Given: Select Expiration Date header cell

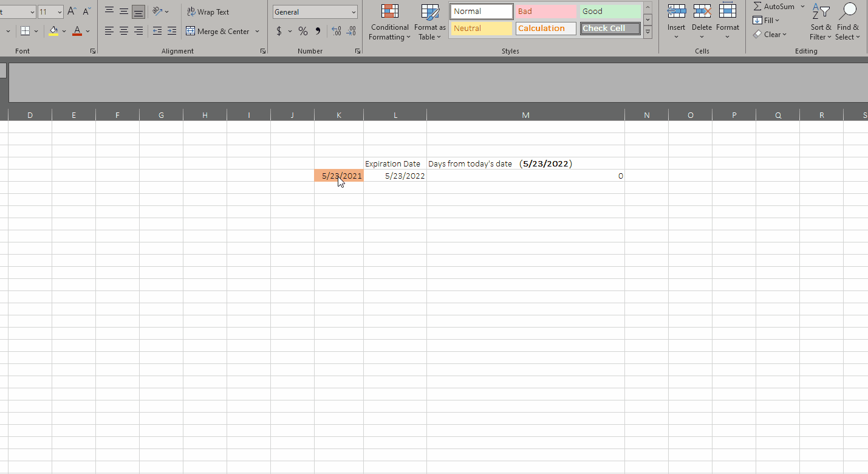Looking at the screenshot, I should click(395, 163).
